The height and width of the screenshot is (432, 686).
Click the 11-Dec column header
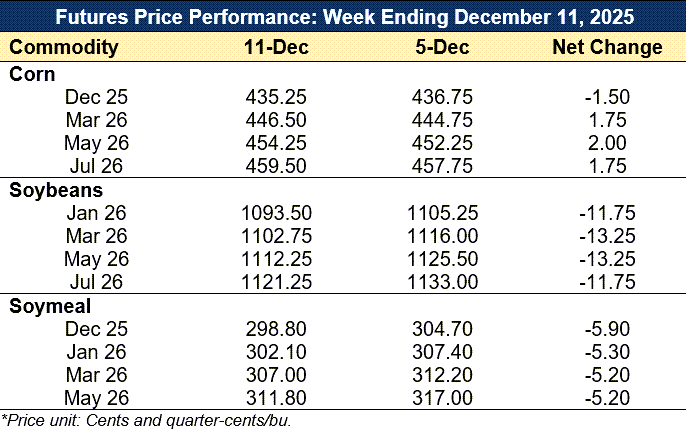(275, 47)
